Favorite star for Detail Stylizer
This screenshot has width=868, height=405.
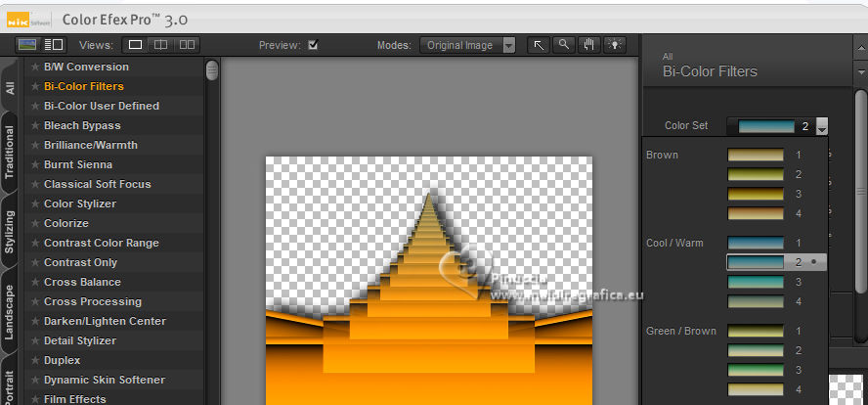[x=35, y=340]
